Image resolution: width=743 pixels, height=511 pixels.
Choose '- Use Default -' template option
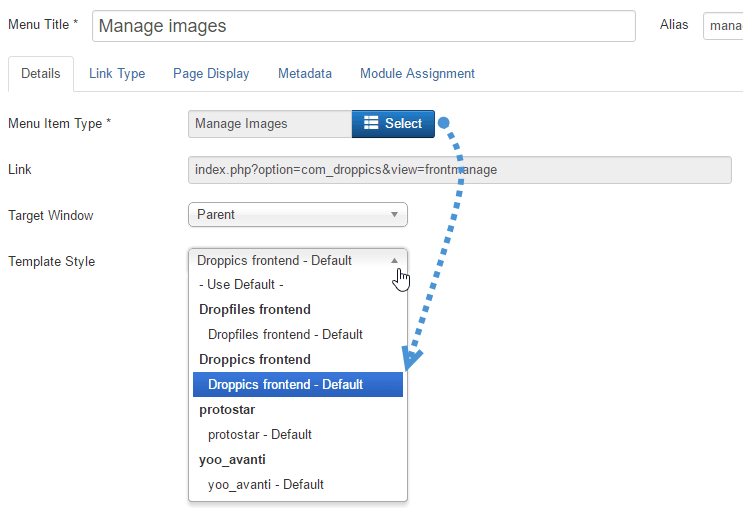(241, 285)
